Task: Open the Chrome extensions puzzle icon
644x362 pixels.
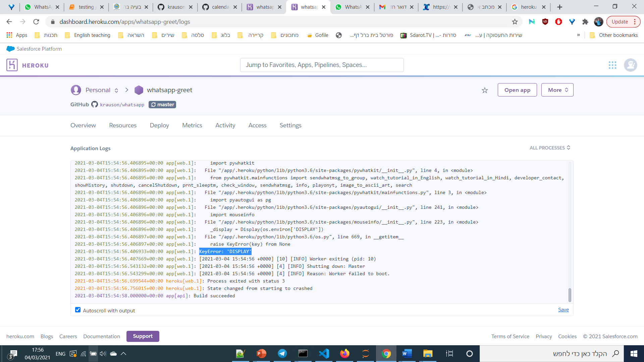Action: [x=585, y=22]
